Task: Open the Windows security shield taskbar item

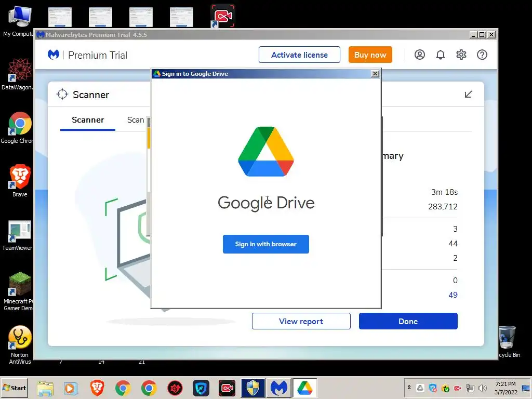Action: pyautogui.click(x=253, y=388)
